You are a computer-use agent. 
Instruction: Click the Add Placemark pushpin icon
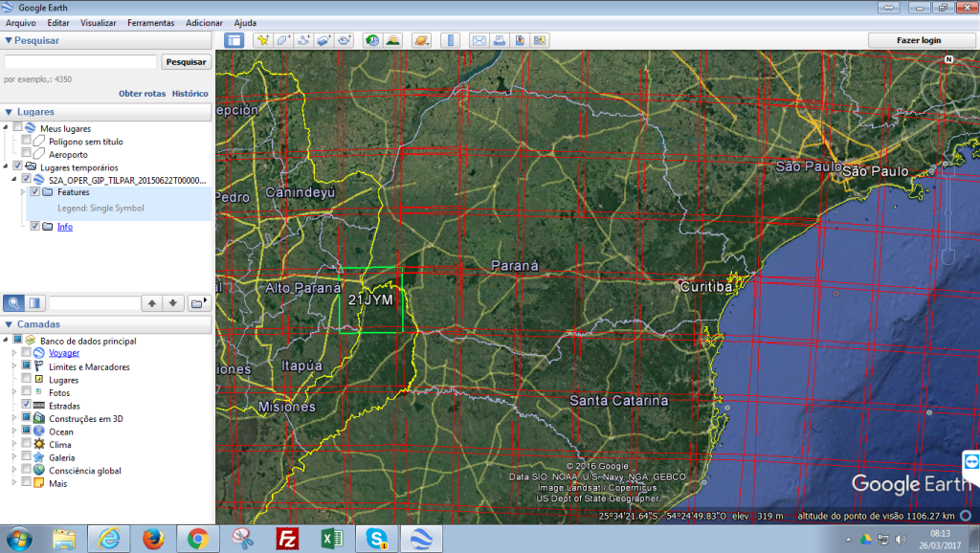(262, 40)
